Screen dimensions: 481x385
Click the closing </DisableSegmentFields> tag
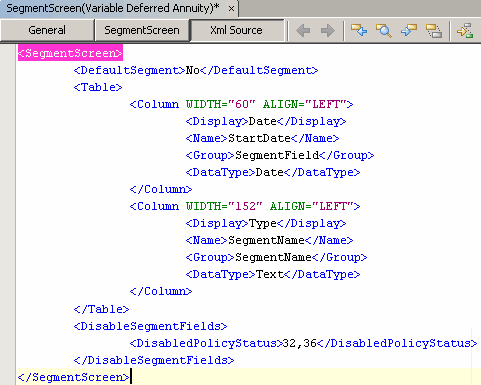(x=154, y=360)
